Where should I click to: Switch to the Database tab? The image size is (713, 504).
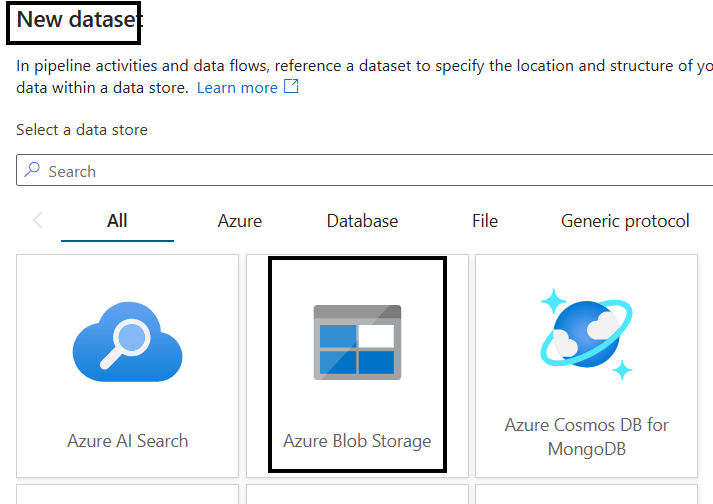362,221
